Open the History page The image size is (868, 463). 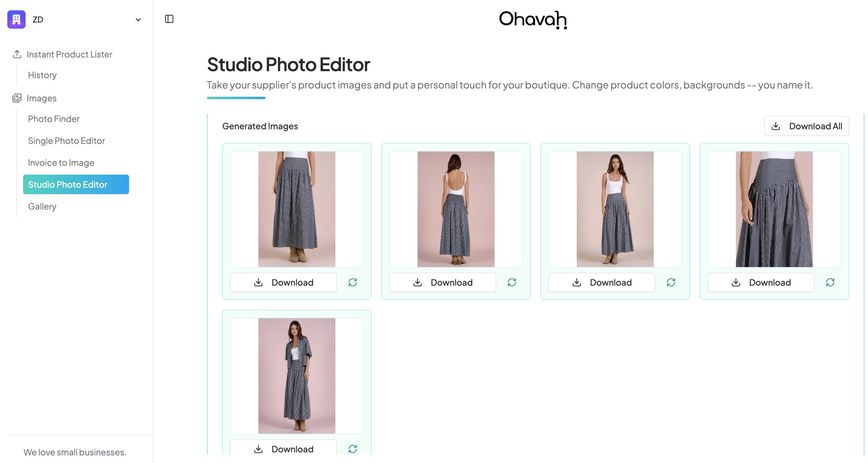click(x=42, y=75)
